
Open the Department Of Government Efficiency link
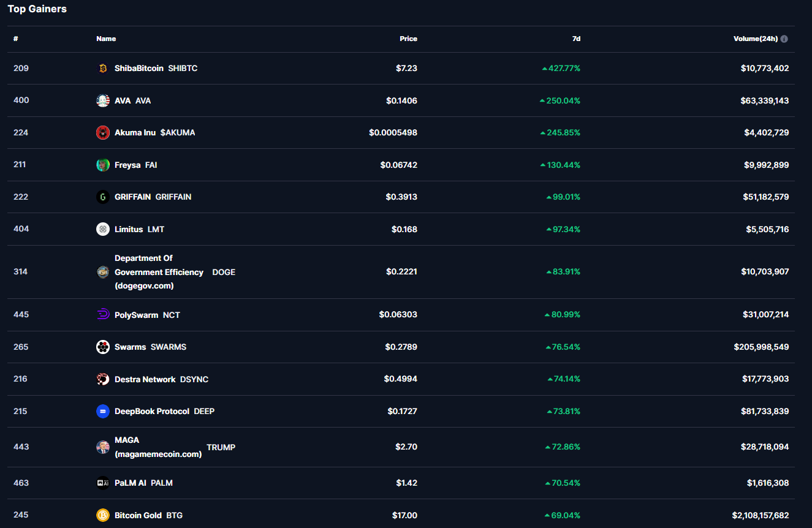pos(159,272)
